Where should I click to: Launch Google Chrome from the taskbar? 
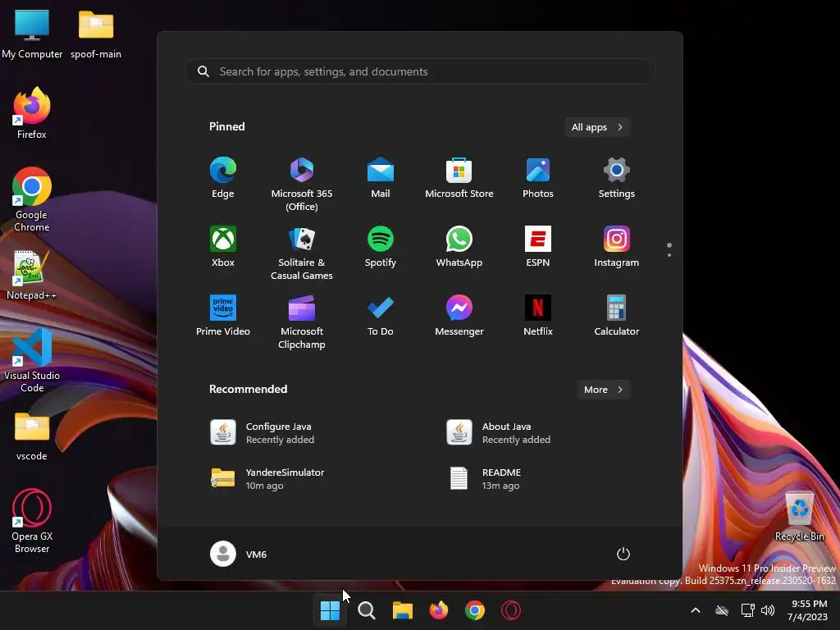click(x=475, y=610)
